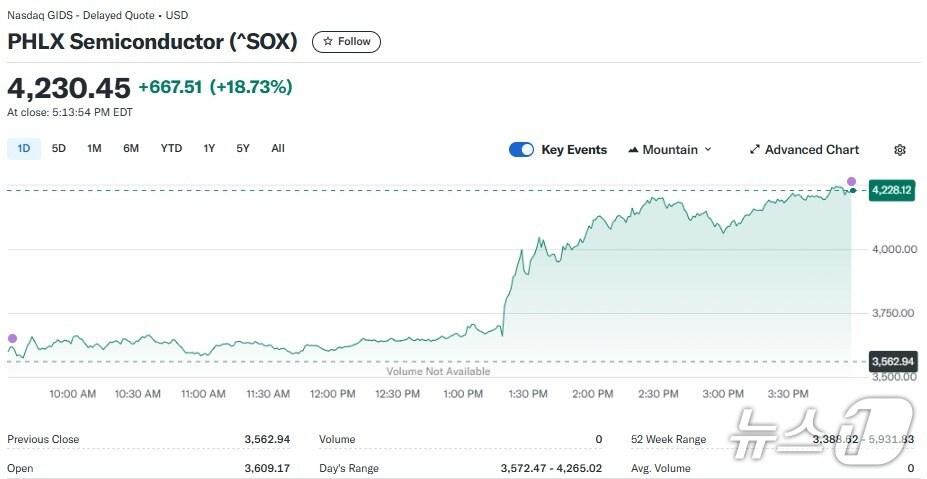Image resolution: width=927 pixels, height=479 pixels.
Task: Click the expand arrows icon beside Advanced Chart
Action: pyautogui.click(x=754, y=150)
